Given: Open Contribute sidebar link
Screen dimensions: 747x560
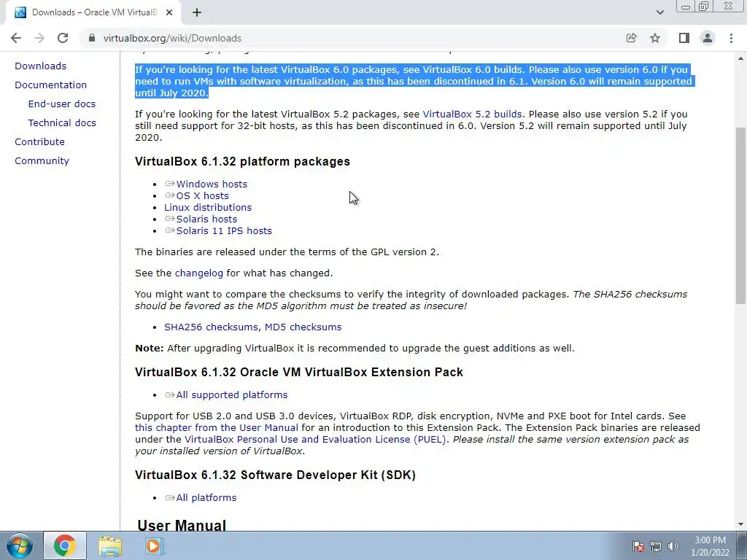Looking at the screenshot, I should (x=39, y=142).
